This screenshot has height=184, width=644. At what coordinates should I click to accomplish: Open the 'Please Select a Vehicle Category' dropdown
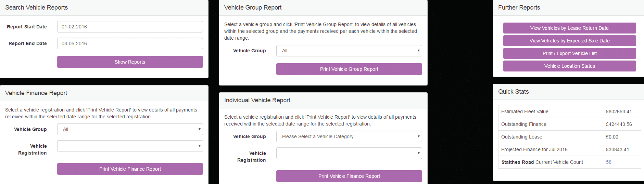click(349, 136)
